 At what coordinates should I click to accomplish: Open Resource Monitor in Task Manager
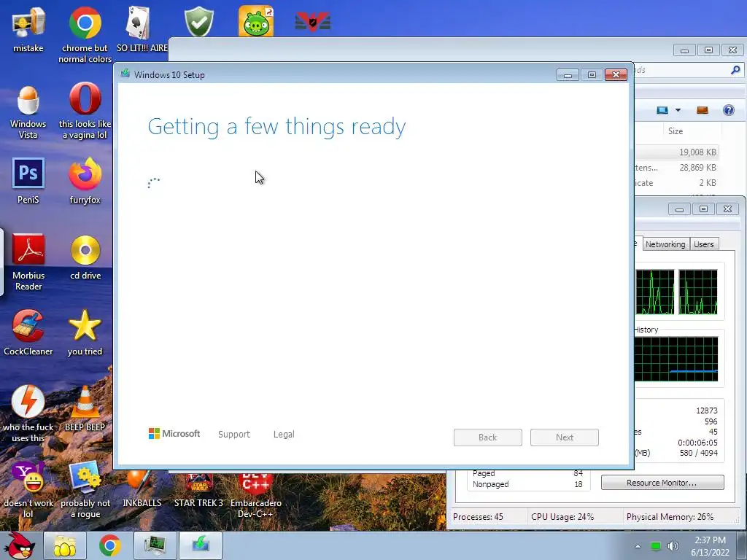coord(662,483)
